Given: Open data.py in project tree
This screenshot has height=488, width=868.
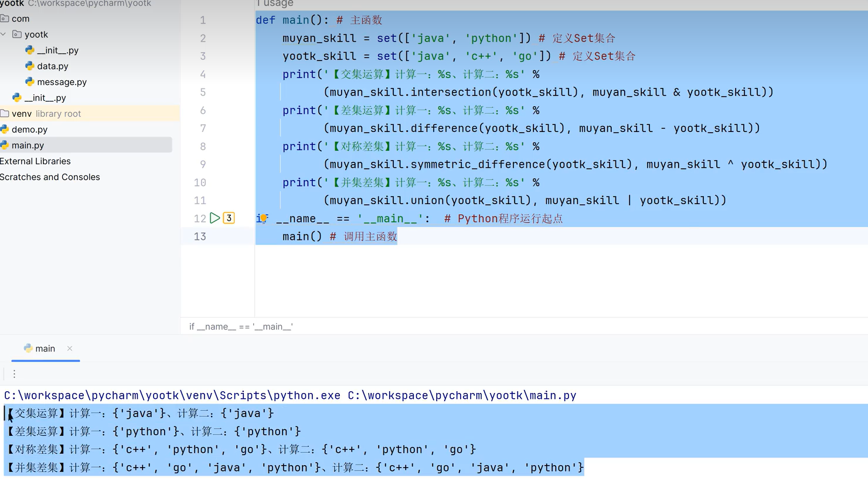Looking at the screenshot, I should [x=52, y=66].
